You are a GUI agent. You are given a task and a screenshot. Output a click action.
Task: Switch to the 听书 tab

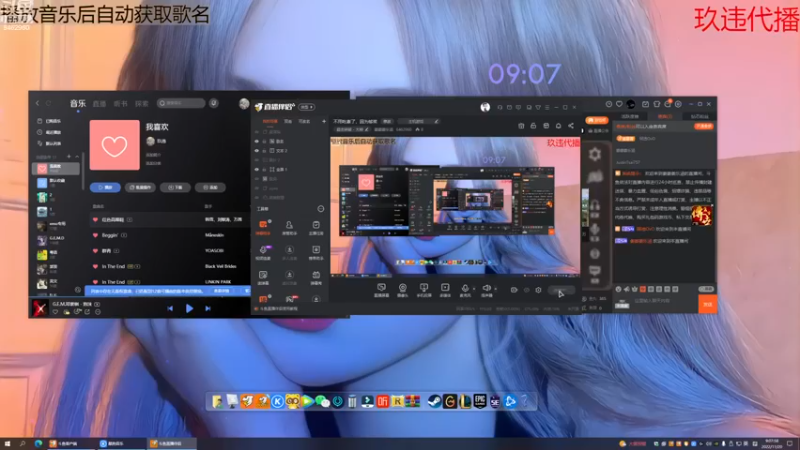click(120, 104)
